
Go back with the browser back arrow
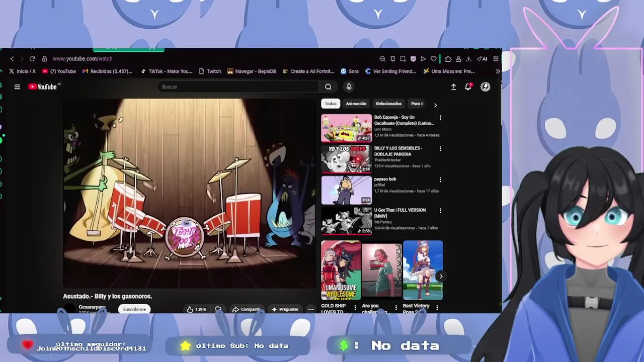pos(12,59)
